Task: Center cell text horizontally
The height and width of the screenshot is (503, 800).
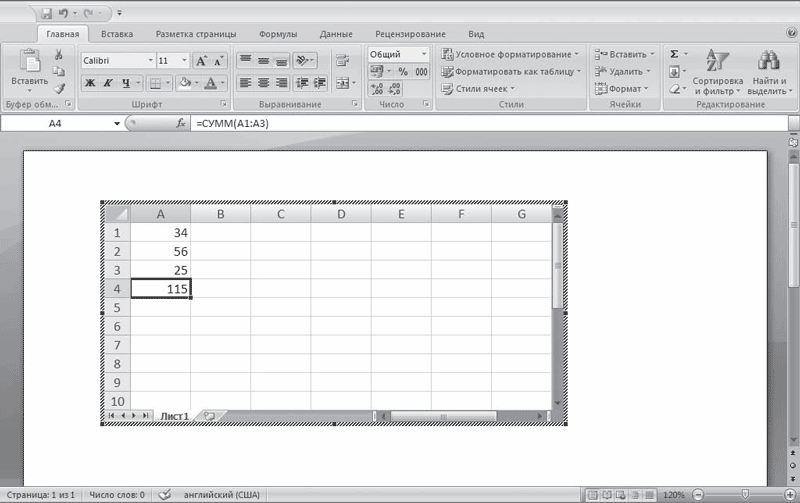Action: point(263,83)
